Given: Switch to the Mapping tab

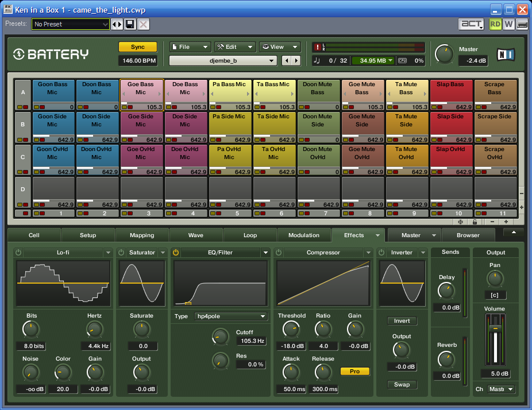Looking at the screenshot, I should [x=142, y=235].
